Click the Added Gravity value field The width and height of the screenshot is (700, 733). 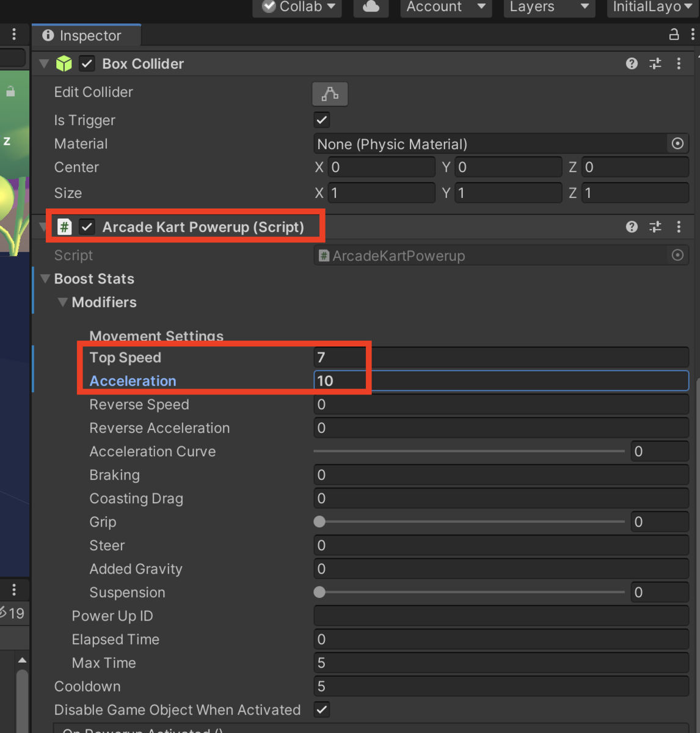pos(501,569)
